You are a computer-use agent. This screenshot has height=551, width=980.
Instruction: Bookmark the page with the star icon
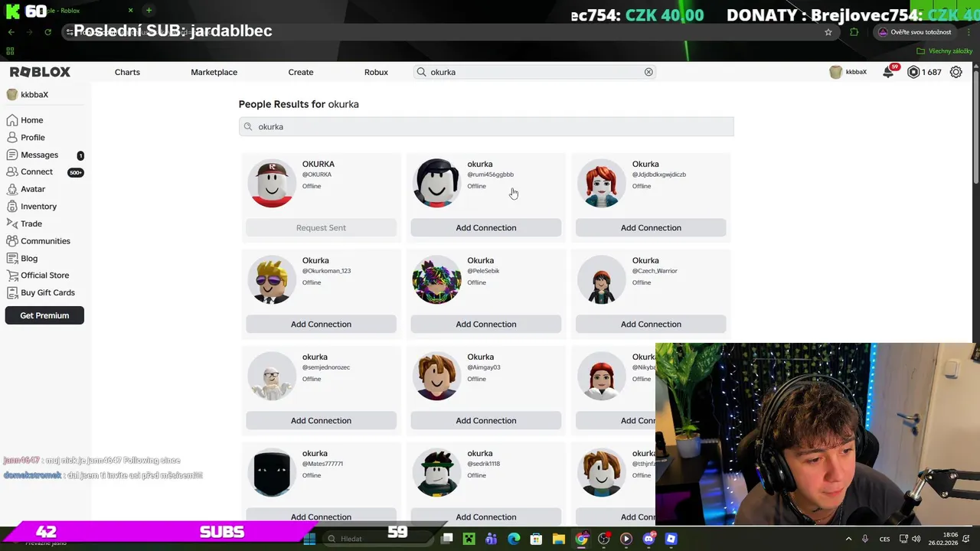pyautogui.click(x=828, y=32)
